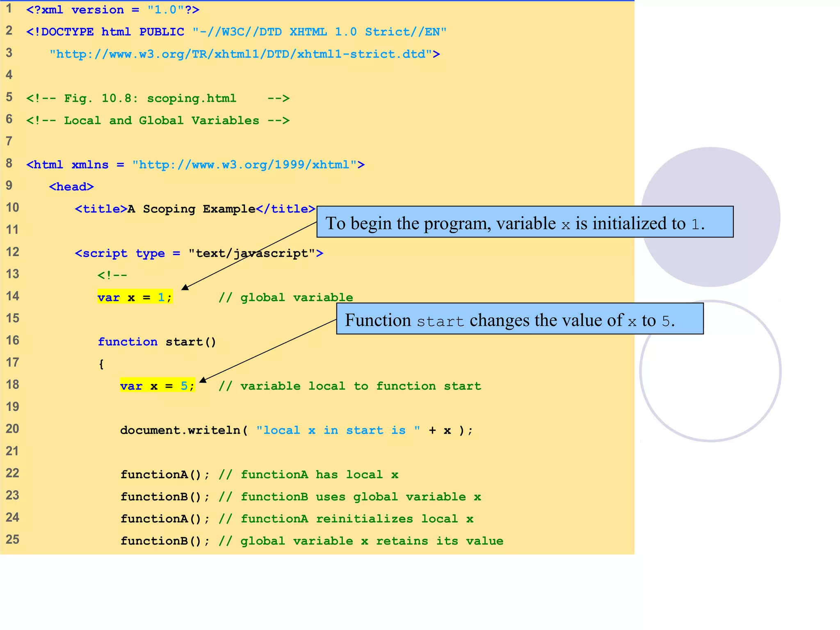Click the highlighted 'var x = 5;' statement
Viewport: 840px width, 630px height.
point(157,386)
